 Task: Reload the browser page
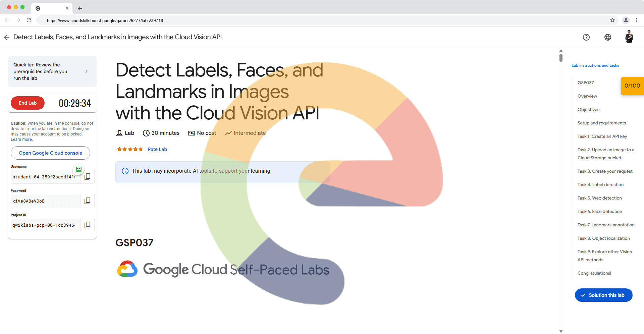[x=29, y=20]
